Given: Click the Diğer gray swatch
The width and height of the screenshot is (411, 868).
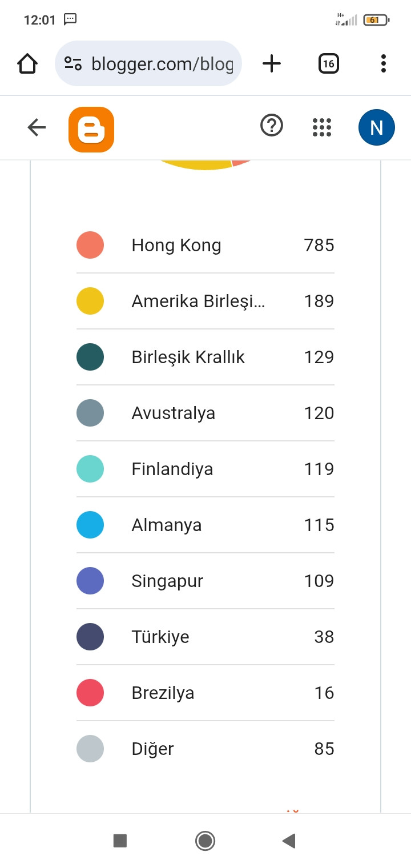Looking at the screenshot, I should (x=90, y=749).
